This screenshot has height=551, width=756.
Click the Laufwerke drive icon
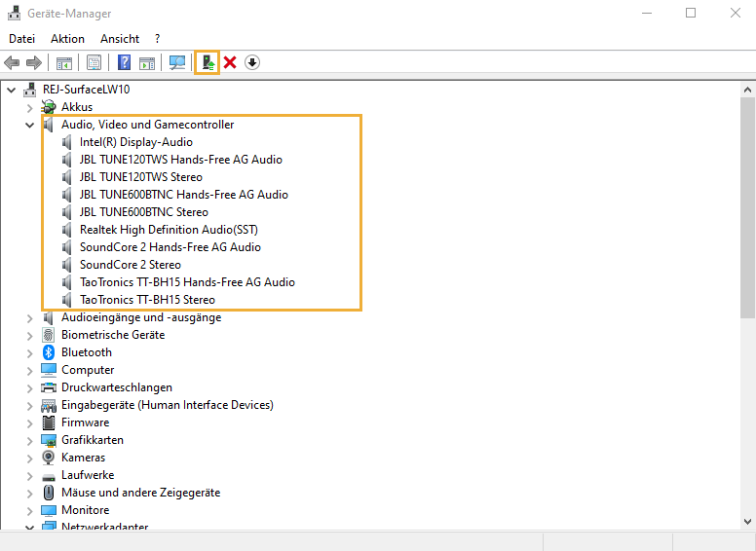click(49, 477)
